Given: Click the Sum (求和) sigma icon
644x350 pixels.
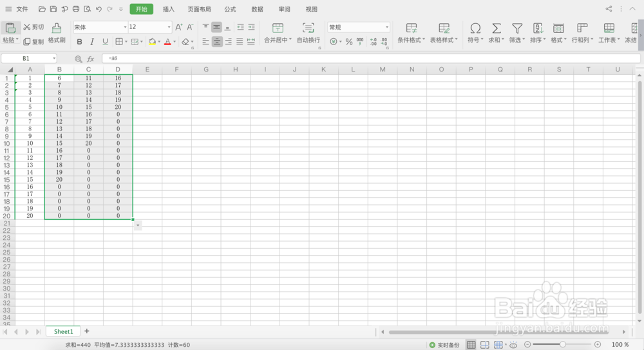Looking at the screenshot, I should 496,28.
